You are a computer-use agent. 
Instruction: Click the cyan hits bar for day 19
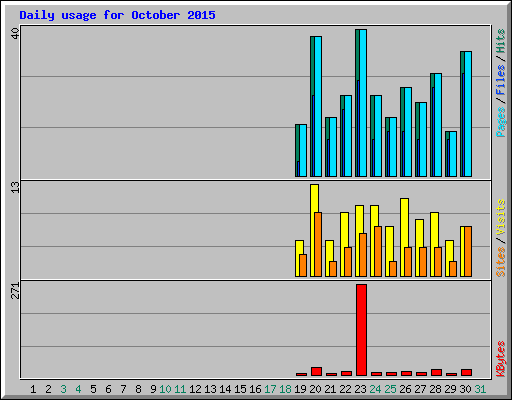tap(303, 151)
